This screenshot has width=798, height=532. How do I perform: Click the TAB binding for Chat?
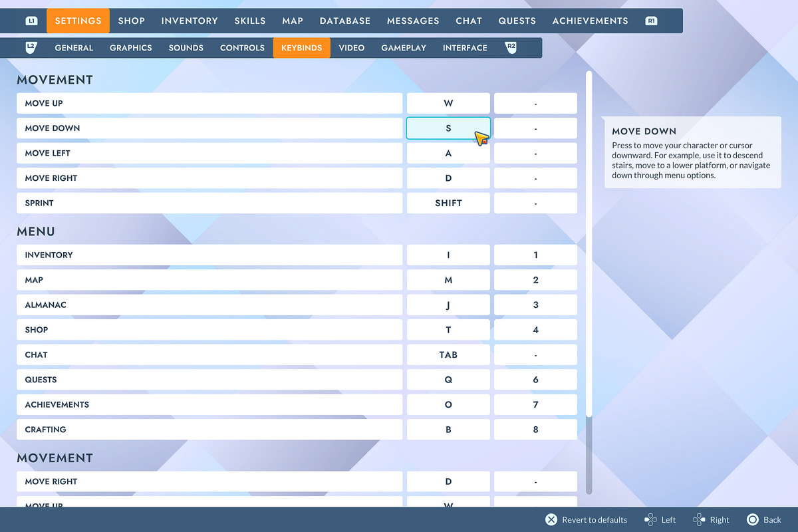coord(448,354)
